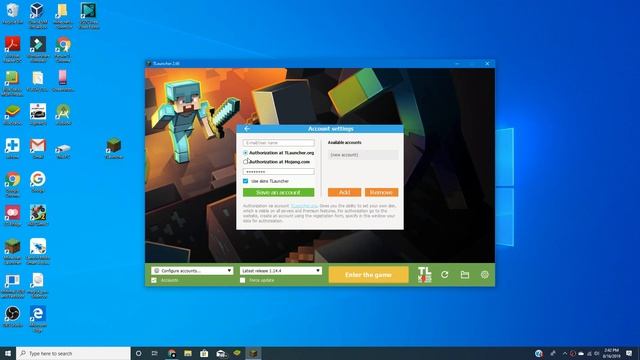640x360 pixels.
Task: Open the notification center icon
Action: [629, 353]
